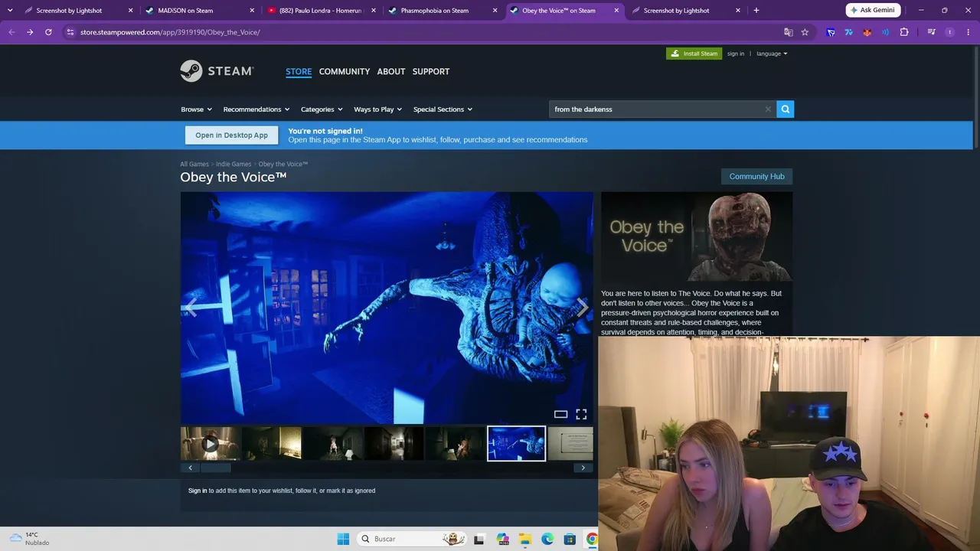980x551 pixels.
Task: Click the Obey the Voice capsule image
Action: pyautogui.click(x=697, y=236)
